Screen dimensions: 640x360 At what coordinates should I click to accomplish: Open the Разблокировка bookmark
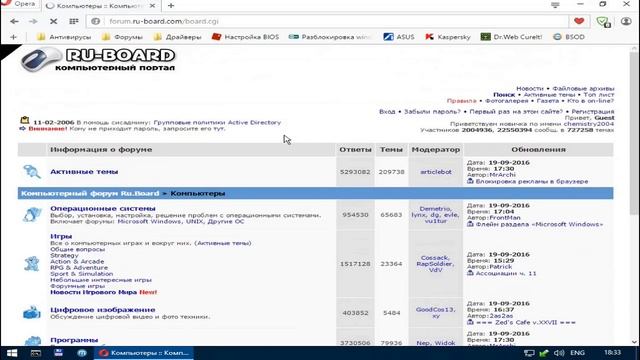pos(329,37)
